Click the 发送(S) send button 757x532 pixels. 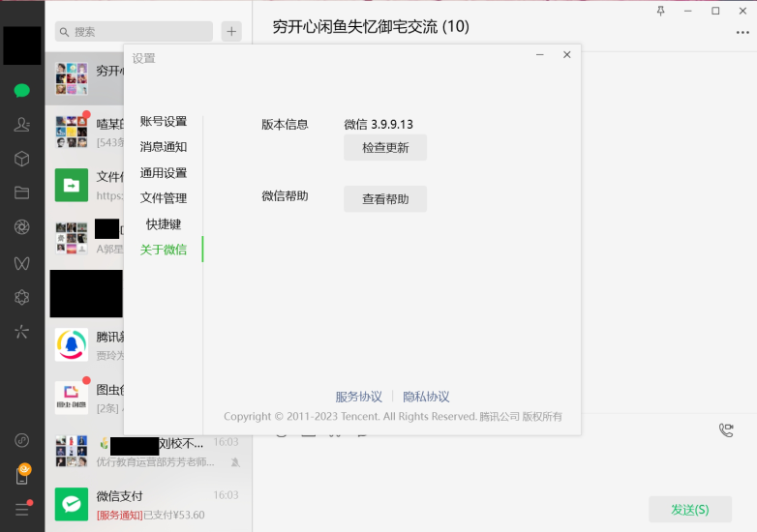690,510
